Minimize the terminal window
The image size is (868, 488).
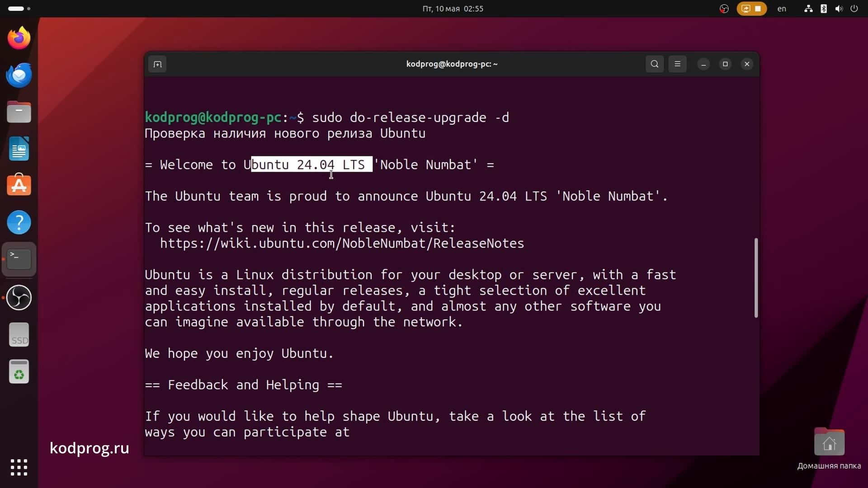tap(703, 64)
